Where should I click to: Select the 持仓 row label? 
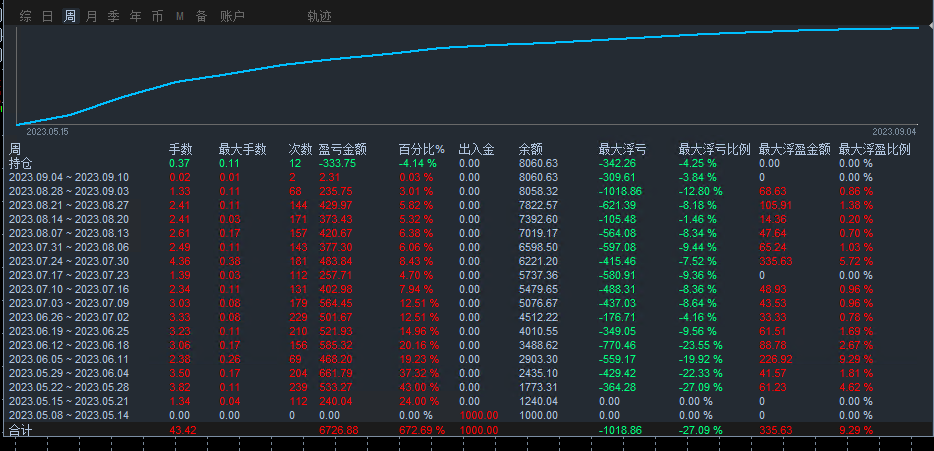[x=21, y=163]
